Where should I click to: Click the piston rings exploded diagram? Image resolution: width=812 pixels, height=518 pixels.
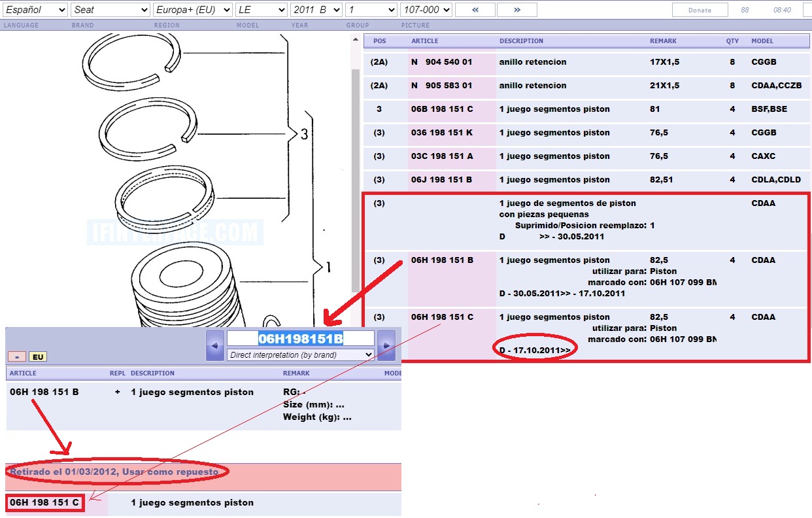pos(175,180)
